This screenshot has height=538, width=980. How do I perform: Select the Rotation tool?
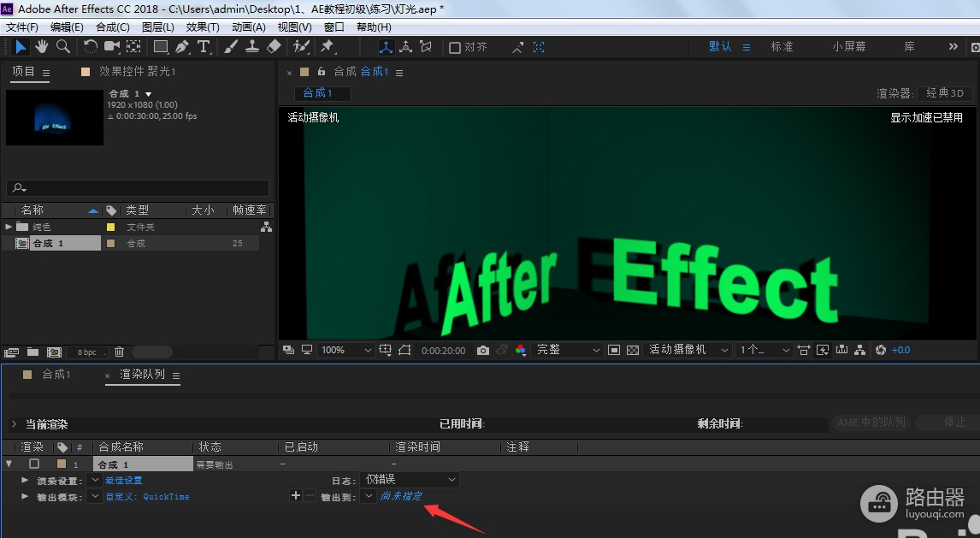coord(91,47)
